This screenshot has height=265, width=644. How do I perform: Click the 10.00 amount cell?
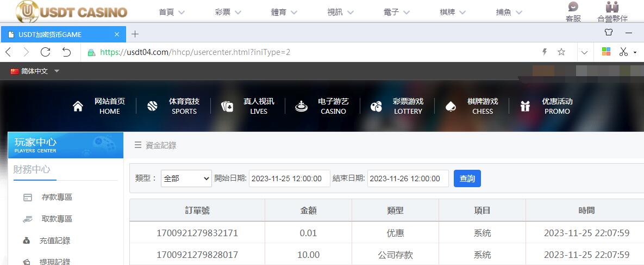(x=309, y=255)
